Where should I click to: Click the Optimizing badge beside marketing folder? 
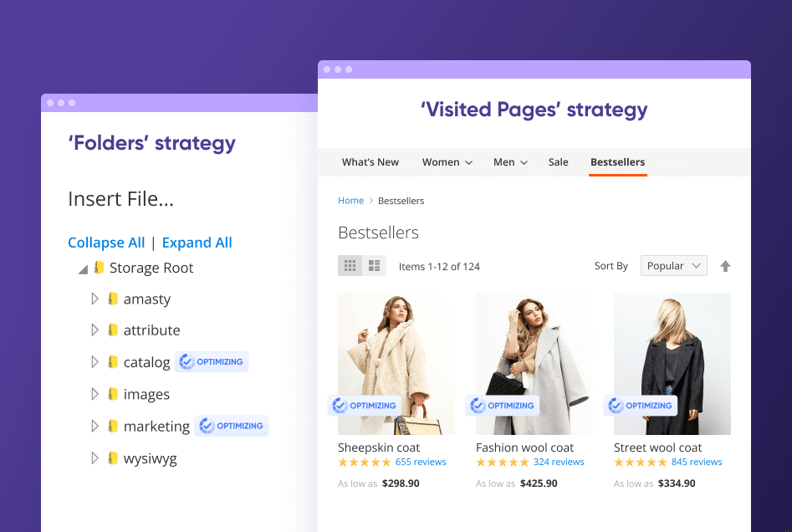point(232,426)
